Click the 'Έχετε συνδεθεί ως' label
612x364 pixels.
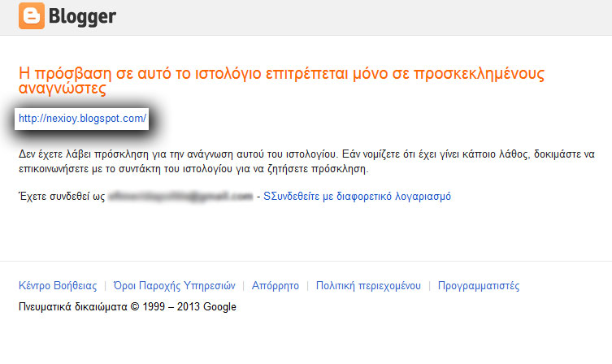click(62, 196)
